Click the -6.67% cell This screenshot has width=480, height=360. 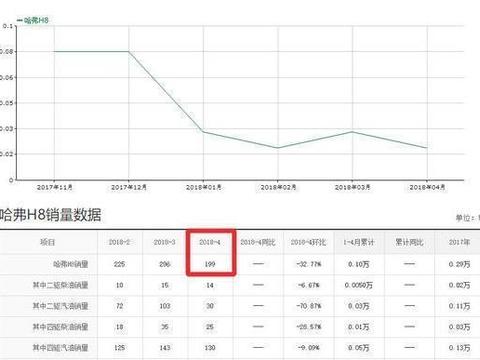pos(308,285)
